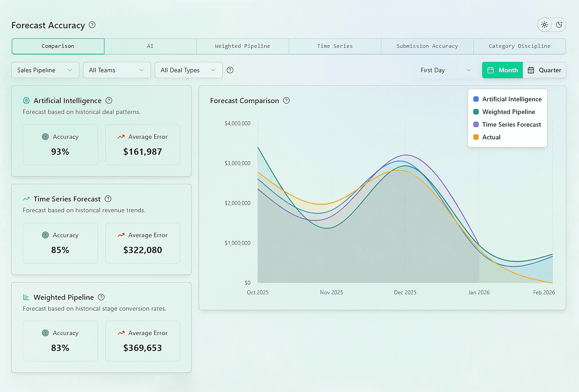Click the purple Time Series Forecast color swatch
Screen dimensions: 579x392
click(476, 124)
